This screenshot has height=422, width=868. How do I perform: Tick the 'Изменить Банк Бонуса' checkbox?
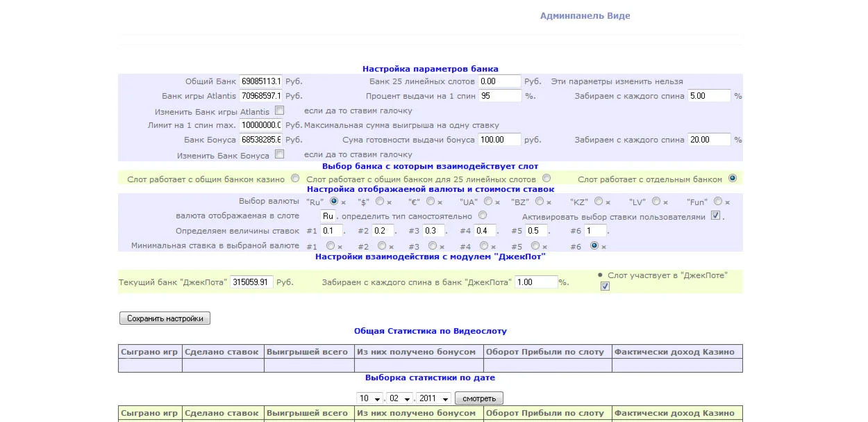279,154
